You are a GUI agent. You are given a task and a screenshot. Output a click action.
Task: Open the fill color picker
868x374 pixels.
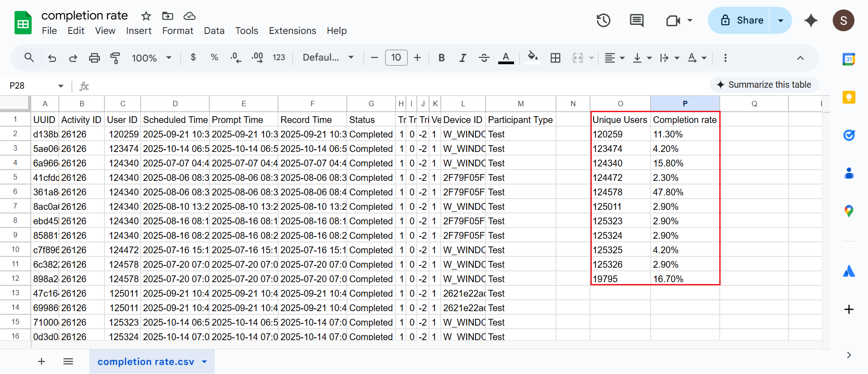pos(533,58)
